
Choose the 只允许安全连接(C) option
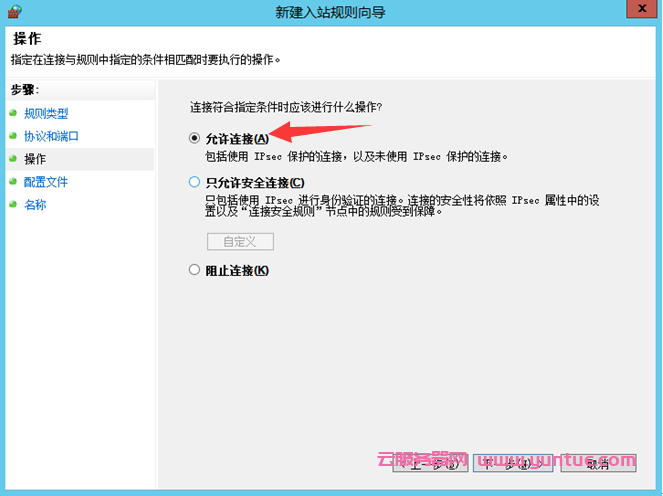tap(195, 182)
